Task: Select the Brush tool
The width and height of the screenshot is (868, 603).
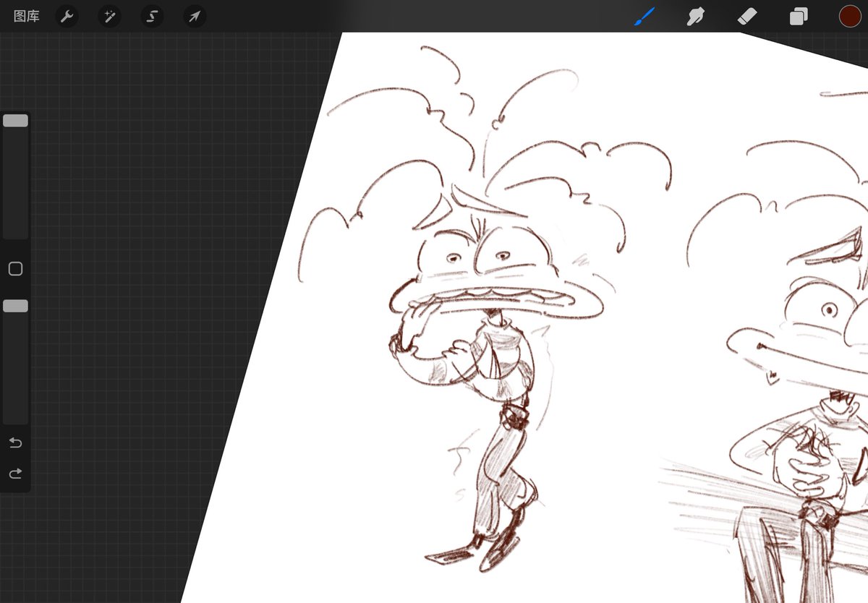Action: click(644, 16)
